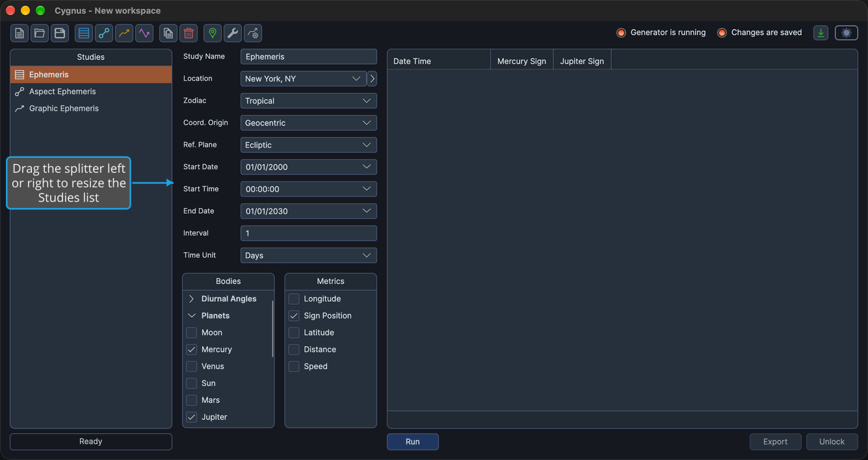Open a workspace with the folder icon
This screenshot has height=460, width=868.
click(40, 33)
